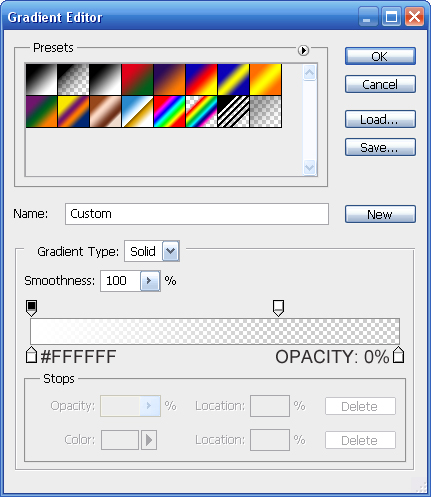Screen dimensions: 431x497
Task: Select the left #FFFFFF color stop
Action: click(x=31, y=355)
